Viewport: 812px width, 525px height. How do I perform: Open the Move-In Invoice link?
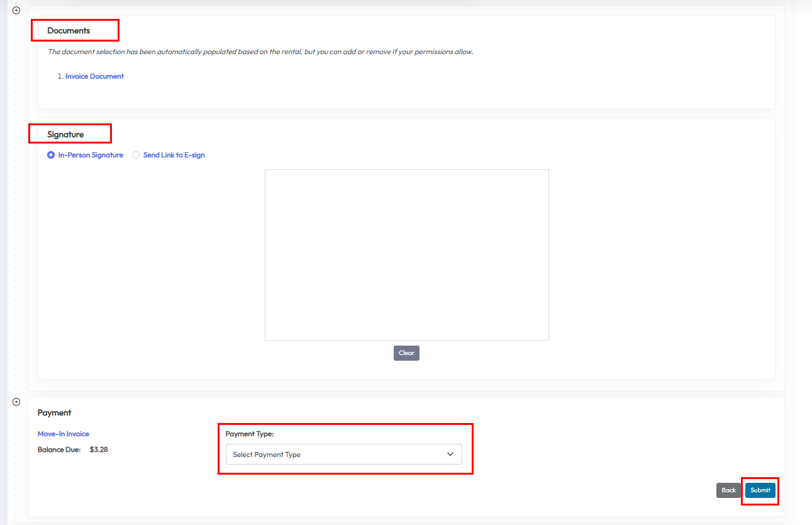[64, 434]
